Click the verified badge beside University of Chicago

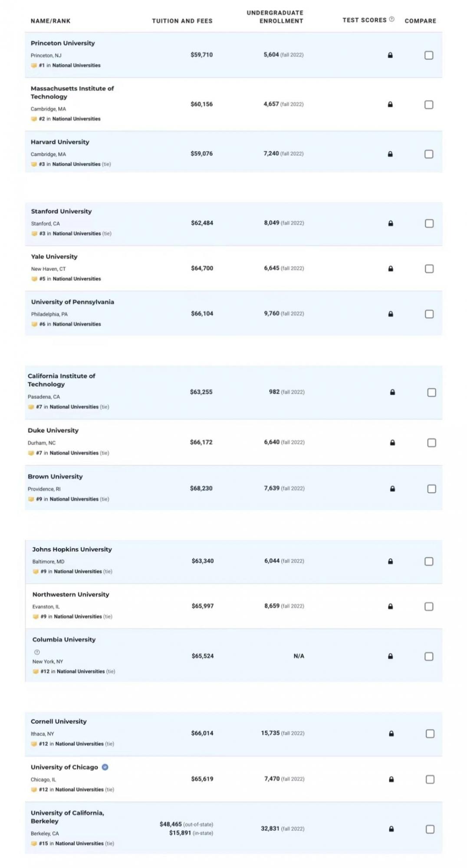pos(105,767)
